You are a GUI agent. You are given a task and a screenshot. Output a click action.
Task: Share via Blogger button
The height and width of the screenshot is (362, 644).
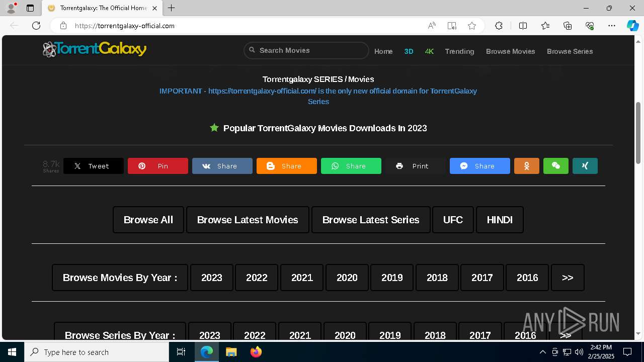287,166
